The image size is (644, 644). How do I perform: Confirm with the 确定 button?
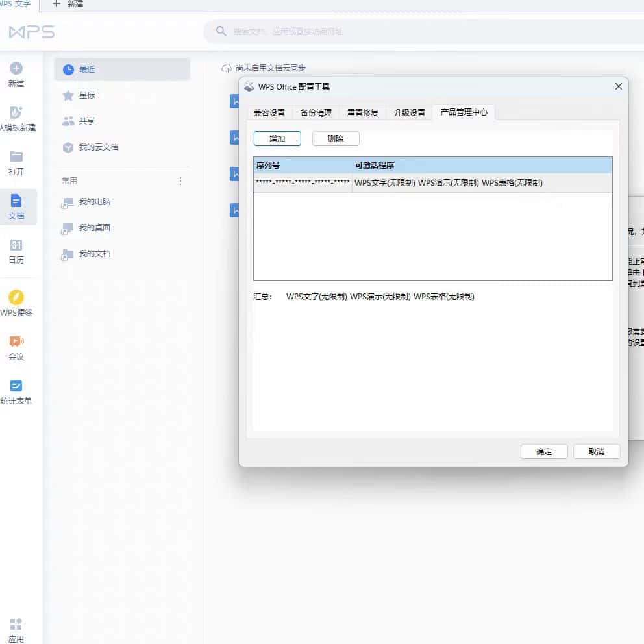pyautogui.click(x=544, y=452)
